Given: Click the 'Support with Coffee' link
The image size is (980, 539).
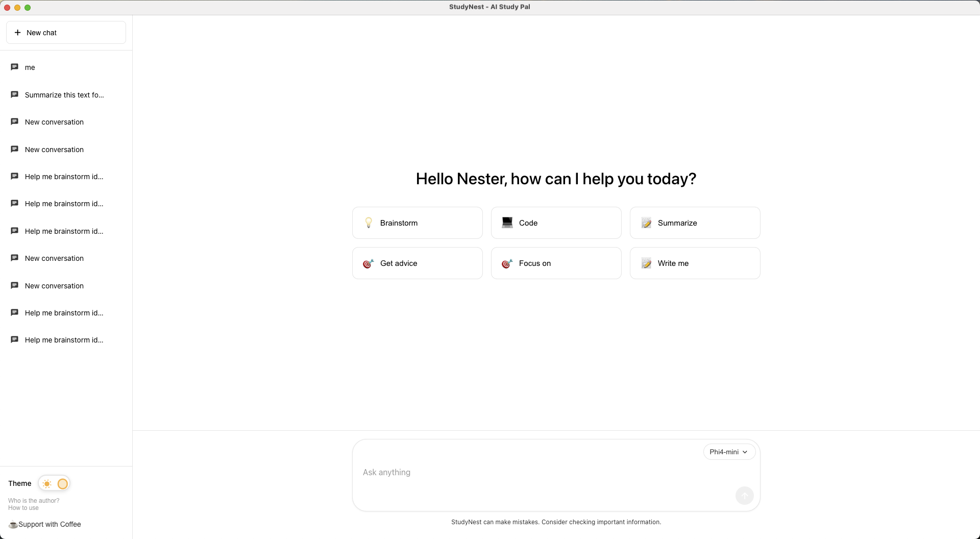Looking at the screenshot, I should click(50, 524).
